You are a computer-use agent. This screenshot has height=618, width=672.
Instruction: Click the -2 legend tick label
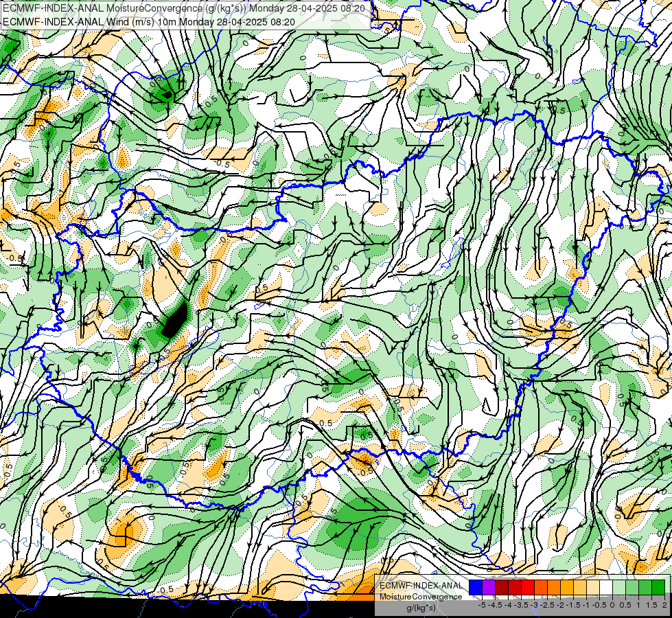click(560, 605)
